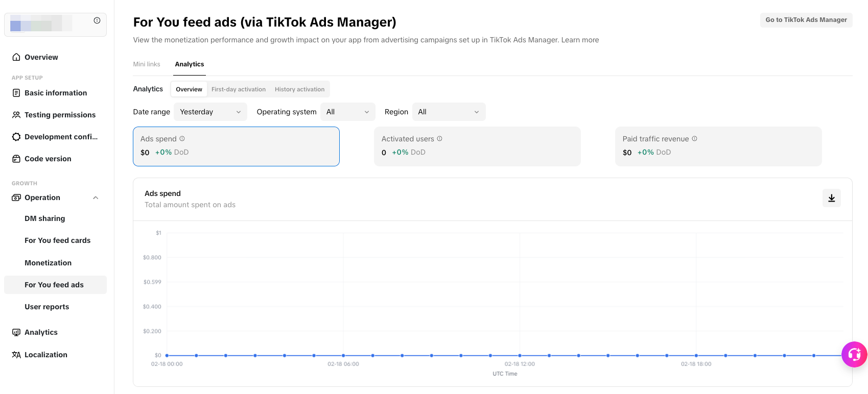Select the First-day activation segment
The width and height of the screenshot is (868, 394).
[239, 89]
